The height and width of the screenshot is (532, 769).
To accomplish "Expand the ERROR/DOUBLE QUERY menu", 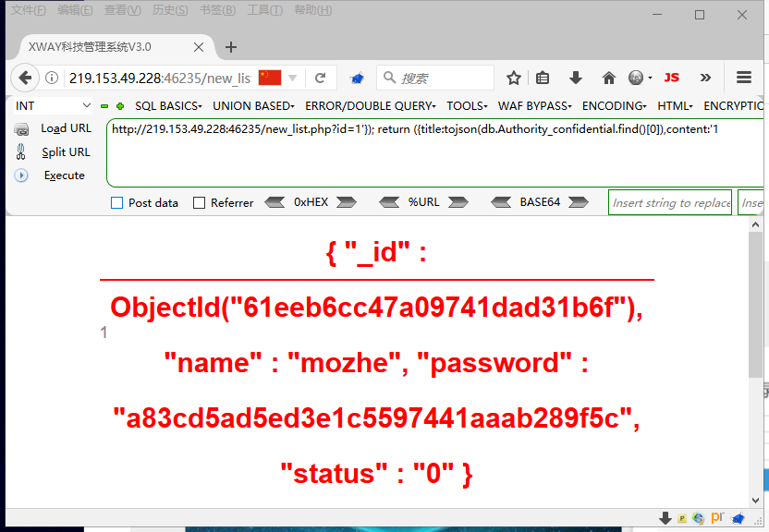I will (371, 106).
